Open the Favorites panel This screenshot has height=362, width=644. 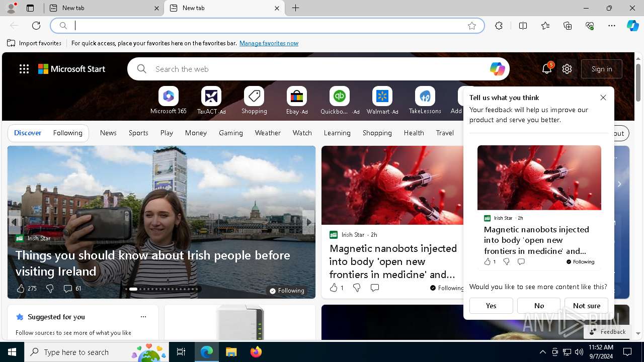click(545, 26)
